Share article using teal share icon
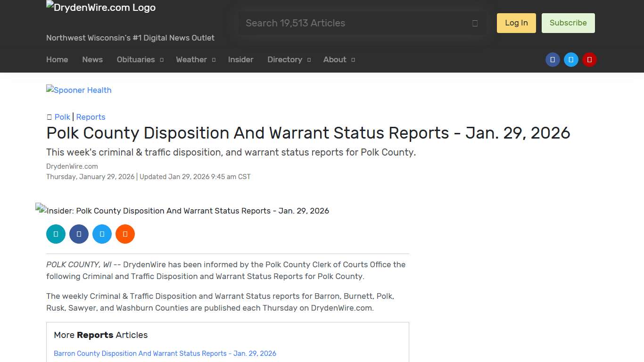This screenshot has width=644, height=362. (56, 234)
